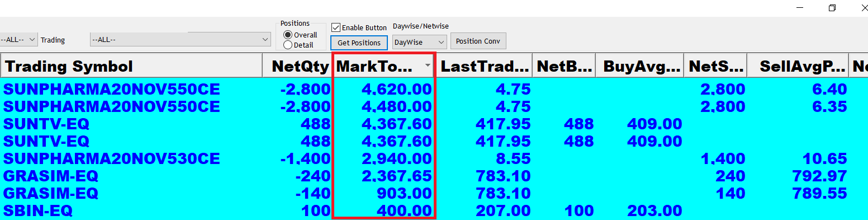Open the leftmost --ALL-- dropdown
Viewport: 868px width, 220px height.
click(x=18, y=40)
